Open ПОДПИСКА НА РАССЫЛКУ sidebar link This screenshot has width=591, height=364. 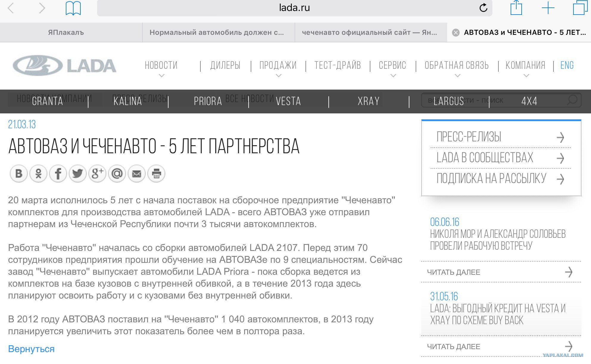coord(491,179)
